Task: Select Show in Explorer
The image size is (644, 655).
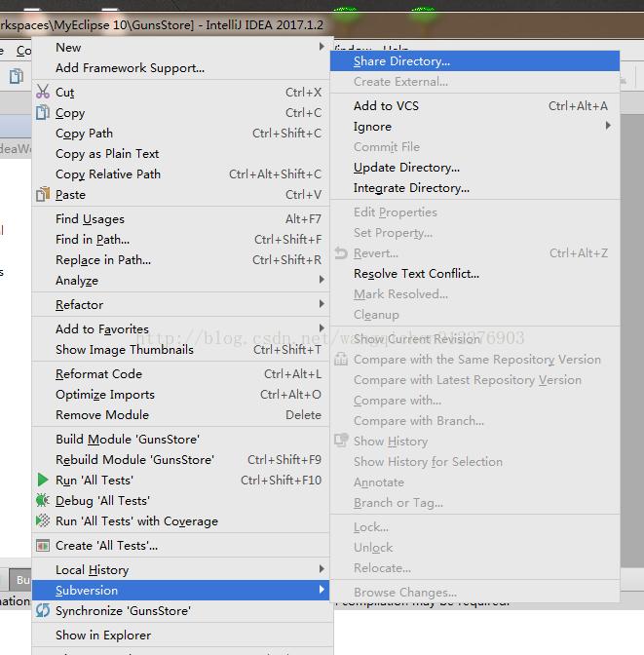Action: pos(180,635)
